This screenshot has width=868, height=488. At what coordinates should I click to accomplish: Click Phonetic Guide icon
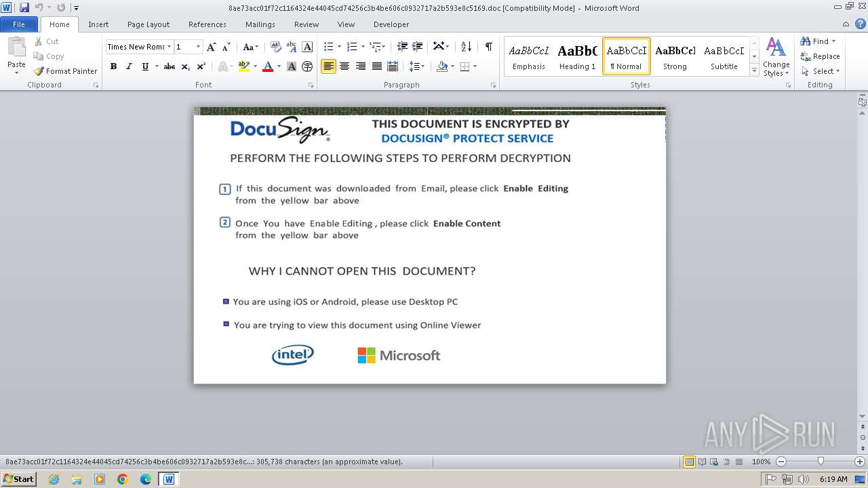[x=292, y=47]
